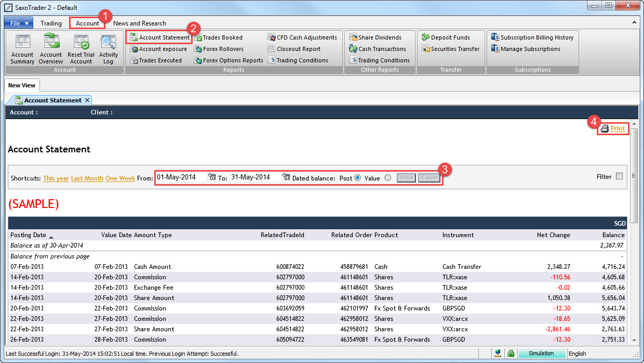Click the -2,861.46 net change value
The height and width of the screenshot is (363, 644).
(x=558, y=329)
